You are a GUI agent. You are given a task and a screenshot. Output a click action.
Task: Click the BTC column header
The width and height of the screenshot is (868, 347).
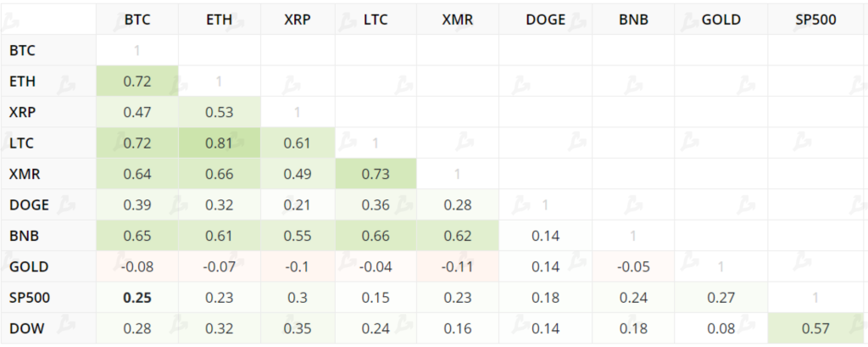point(136,19)
